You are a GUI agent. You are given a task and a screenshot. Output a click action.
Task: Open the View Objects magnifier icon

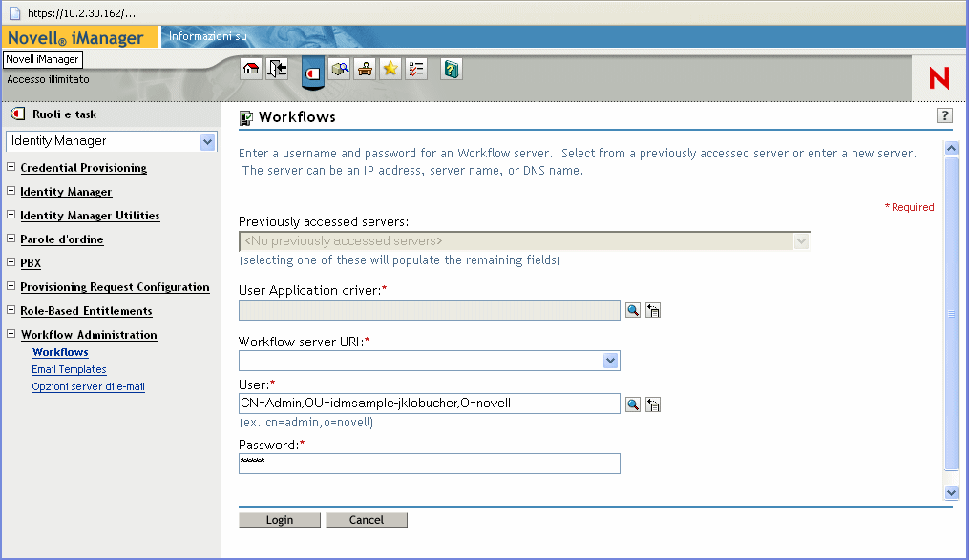tap(339, 69)
